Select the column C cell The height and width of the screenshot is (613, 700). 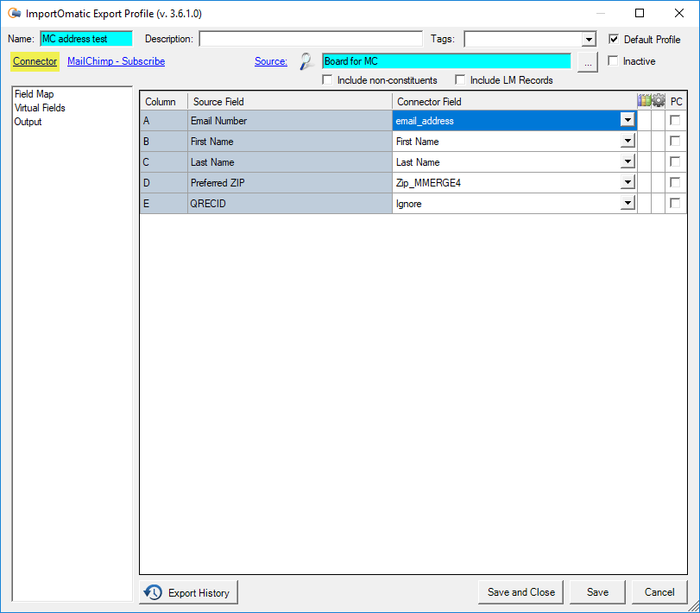point(164,161)
